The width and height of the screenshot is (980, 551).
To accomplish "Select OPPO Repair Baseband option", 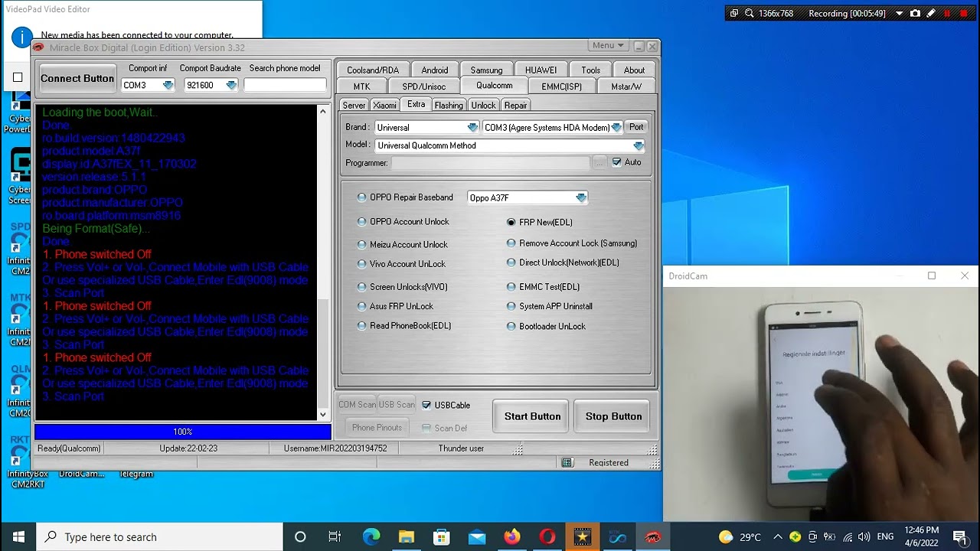I will pyautogui.click(x=405, y=197).
